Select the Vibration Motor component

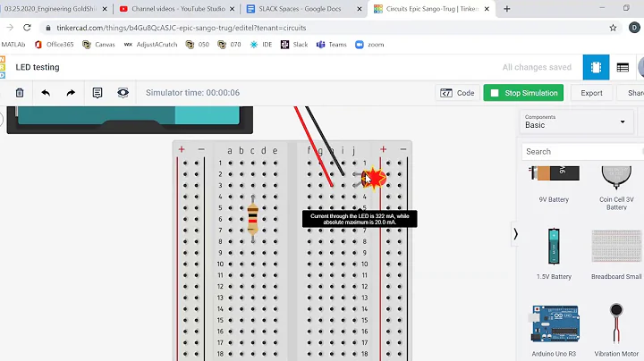616,331
